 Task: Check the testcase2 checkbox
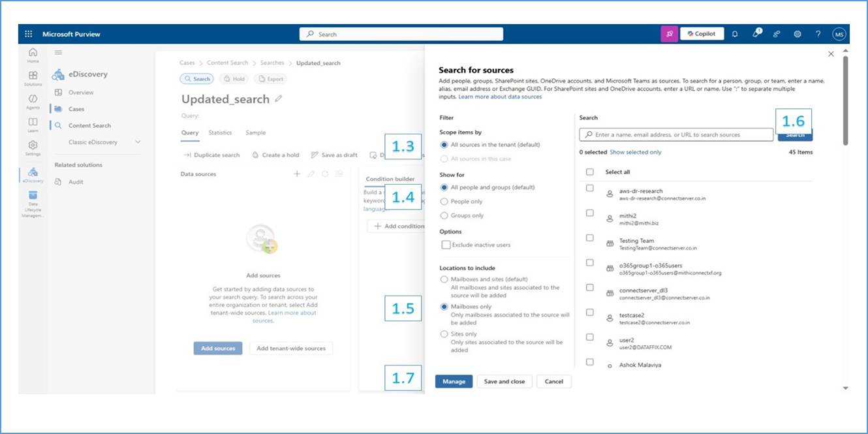(x=590, y=313)
